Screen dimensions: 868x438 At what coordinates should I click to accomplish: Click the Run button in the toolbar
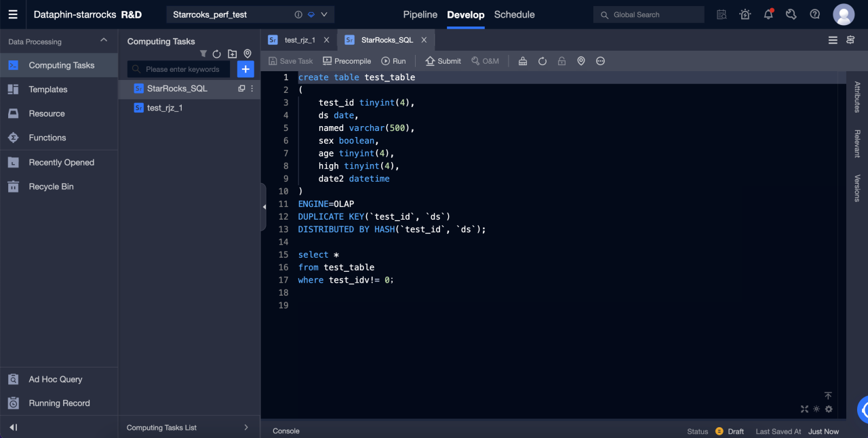coord(393,61)
